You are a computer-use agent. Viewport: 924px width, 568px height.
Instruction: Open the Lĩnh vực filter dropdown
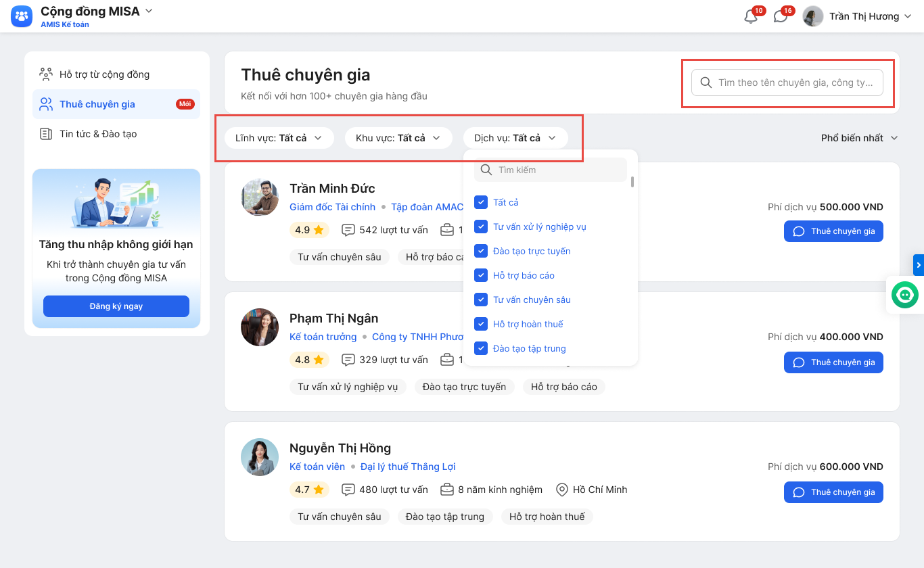(x=279, y=138)
